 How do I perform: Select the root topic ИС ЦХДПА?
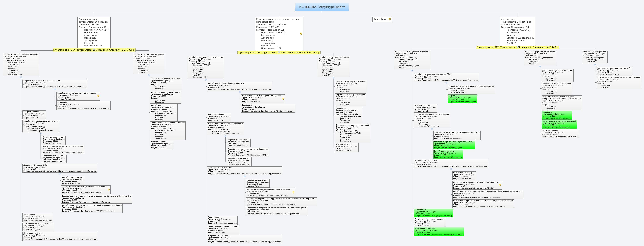tap(322, 7)
